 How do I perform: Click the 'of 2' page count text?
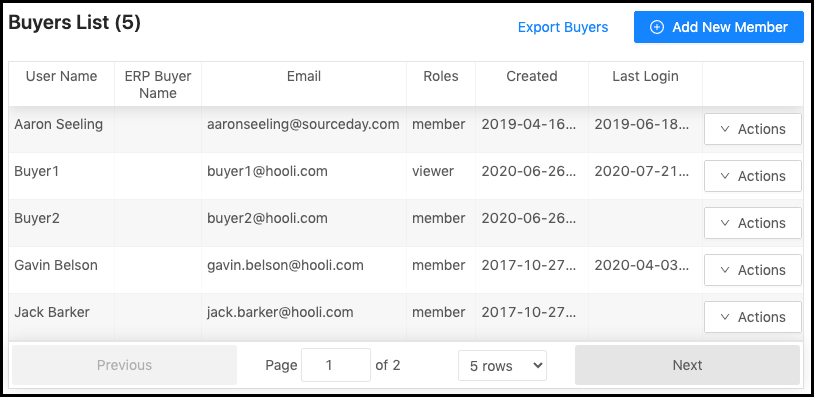(388, 365)
